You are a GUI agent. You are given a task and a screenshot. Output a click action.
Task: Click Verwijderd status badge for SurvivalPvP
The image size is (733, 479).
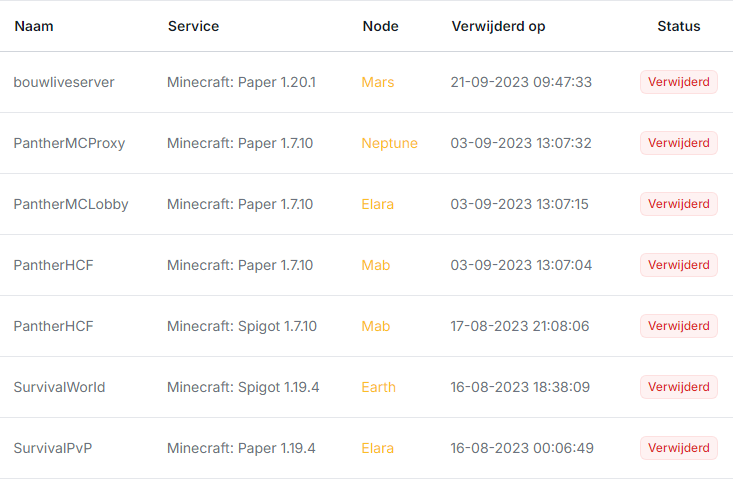click(x=679, y=448)
